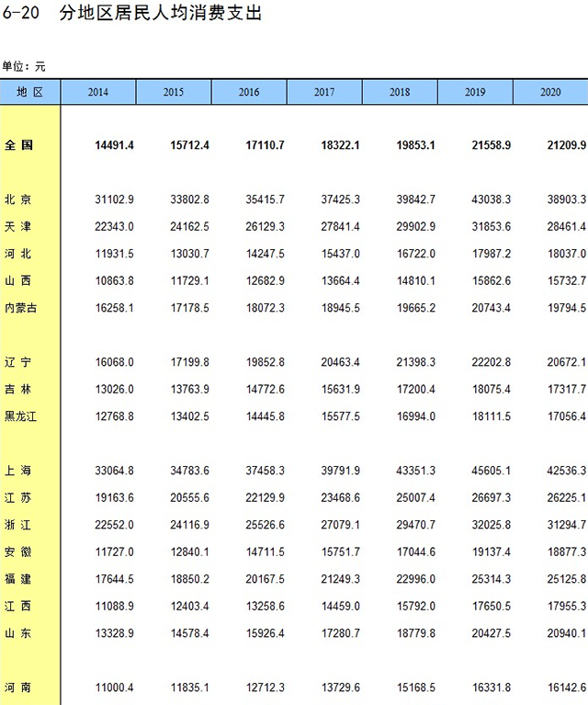Select the 全国 row label
The width and height of the screenshot is (588, 705).
(x=18, y=145)
